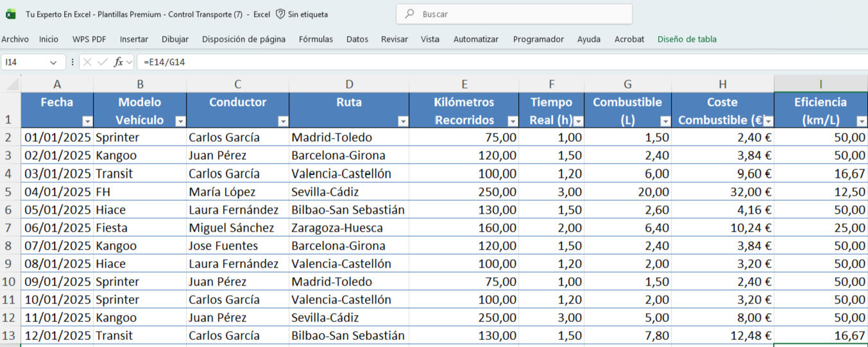Open filter for Kilómetros Recorridos column
Screen dimensions: 868x347
pyautogui.click(x=512, y=121)
